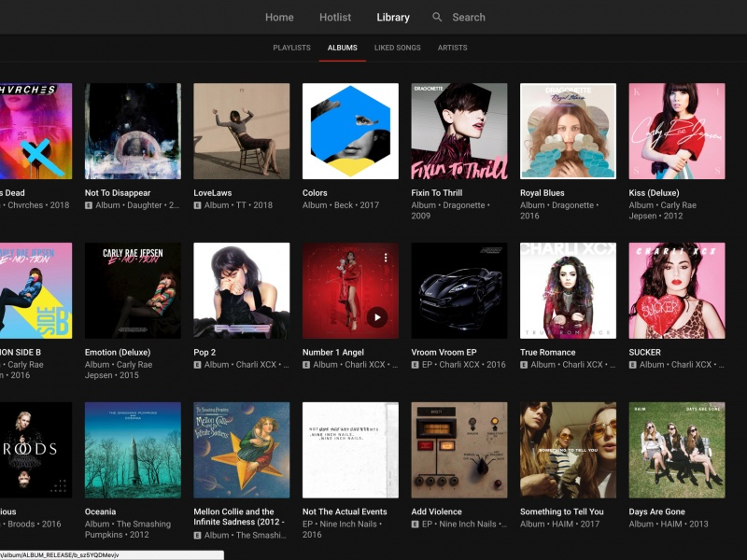Click the LoveLaws title link
747x560 pixels.
coord(213,193)
